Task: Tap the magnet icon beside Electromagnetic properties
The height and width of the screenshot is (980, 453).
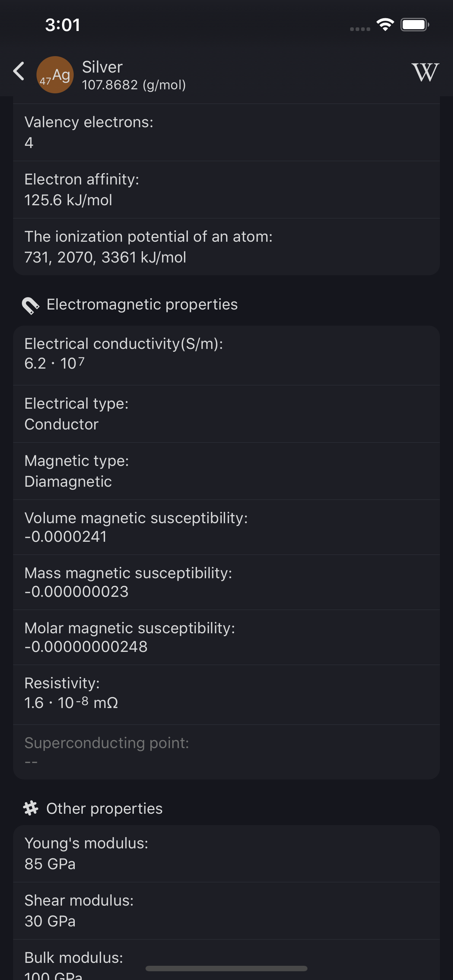Action: pos(30,305)
